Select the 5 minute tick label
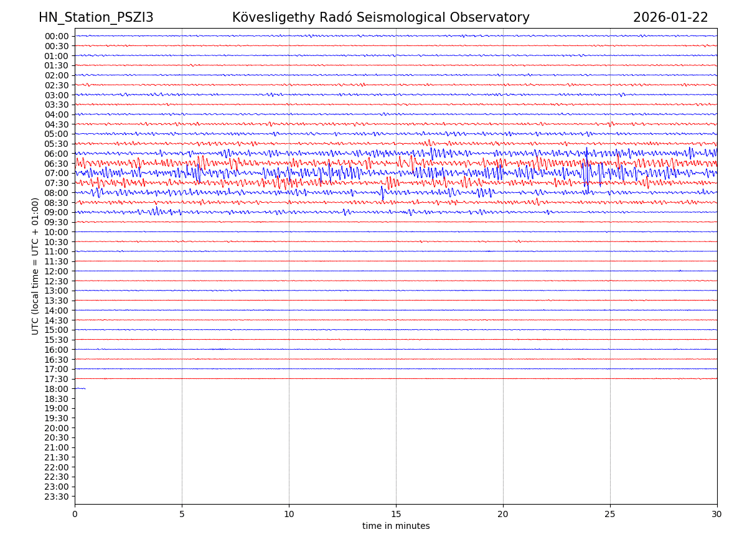747x560 pixels. click(x=182, y=515)
